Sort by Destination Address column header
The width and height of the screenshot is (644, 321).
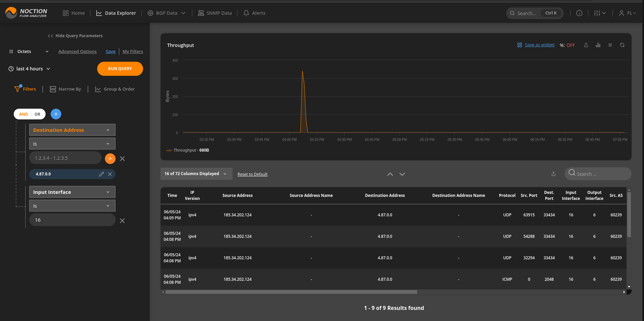pos(385,196)
